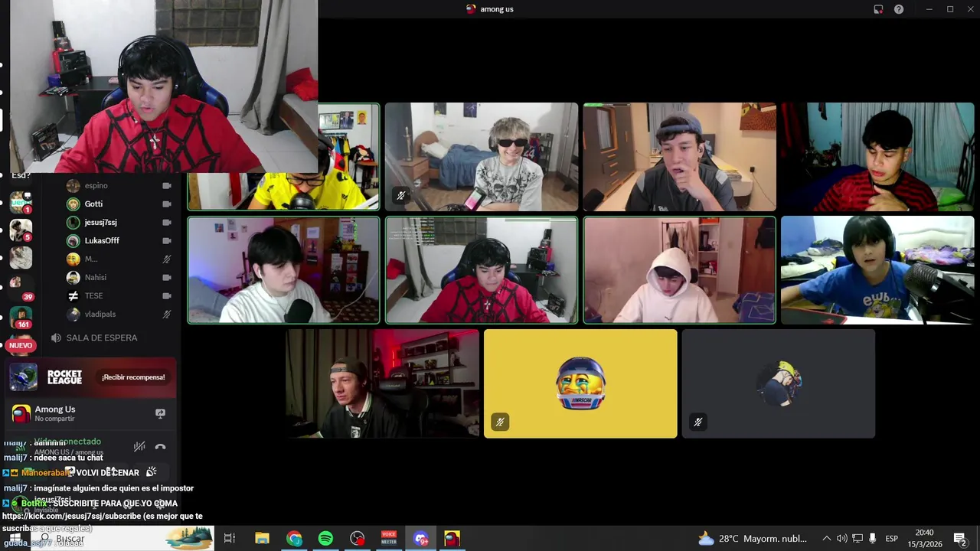Claim Rocket League reward with ¡Recibir recompensa!
Viewport: 980px width, 551px height.
tap(133, 377)
